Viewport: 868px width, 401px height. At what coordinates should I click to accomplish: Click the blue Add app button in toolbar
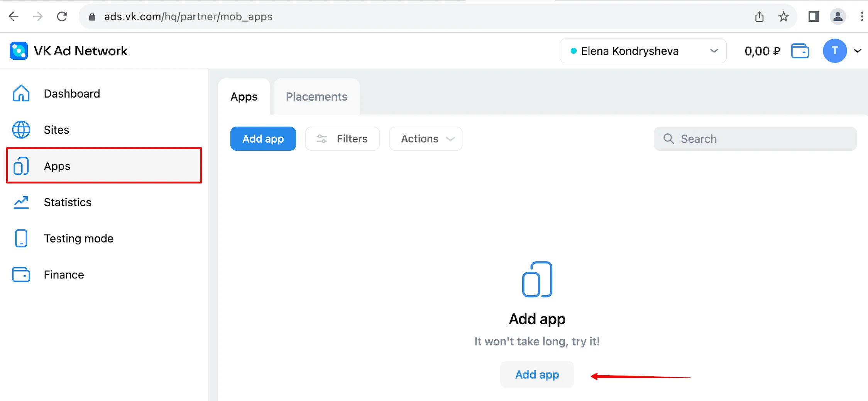263,138
